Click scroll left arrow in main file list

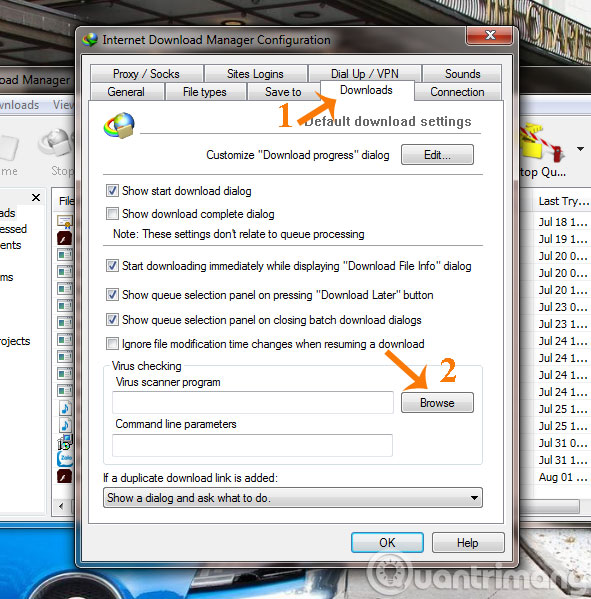coord(61,506)
